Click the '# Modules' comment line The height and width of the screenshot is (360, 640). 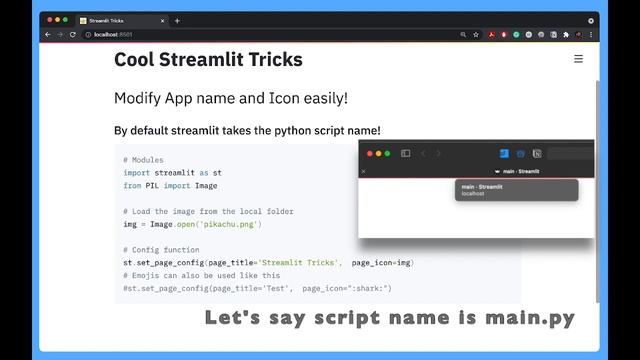click(143, 160)
